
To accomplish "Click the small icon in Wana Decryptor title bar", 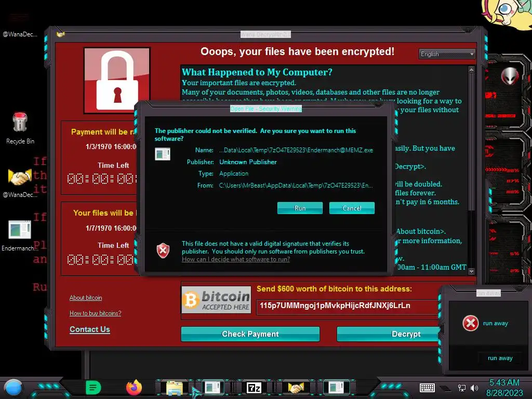I will [x=61, y=34].
